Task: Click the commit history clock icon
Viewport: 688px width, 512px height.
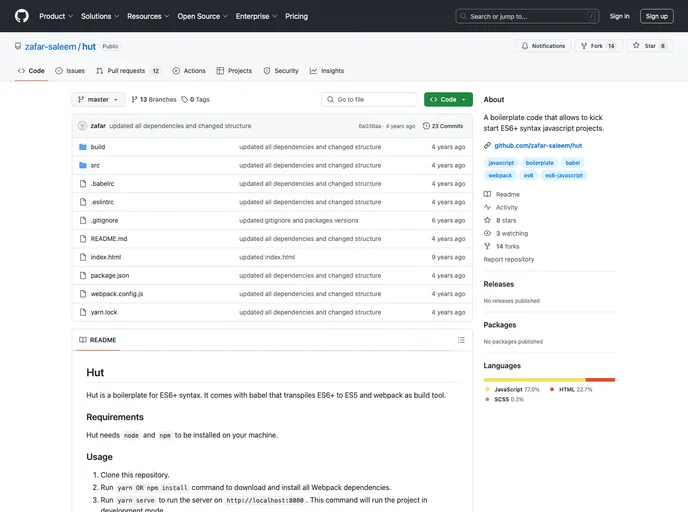Action: coord(427,126)
